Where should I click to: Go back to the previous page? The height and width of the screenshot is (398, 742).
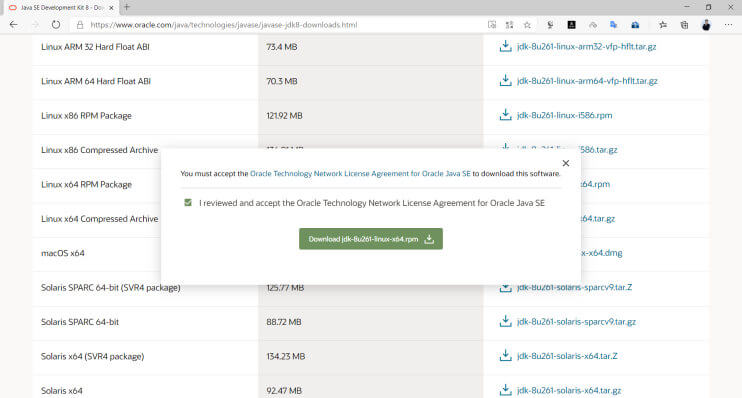click(13, 25)
